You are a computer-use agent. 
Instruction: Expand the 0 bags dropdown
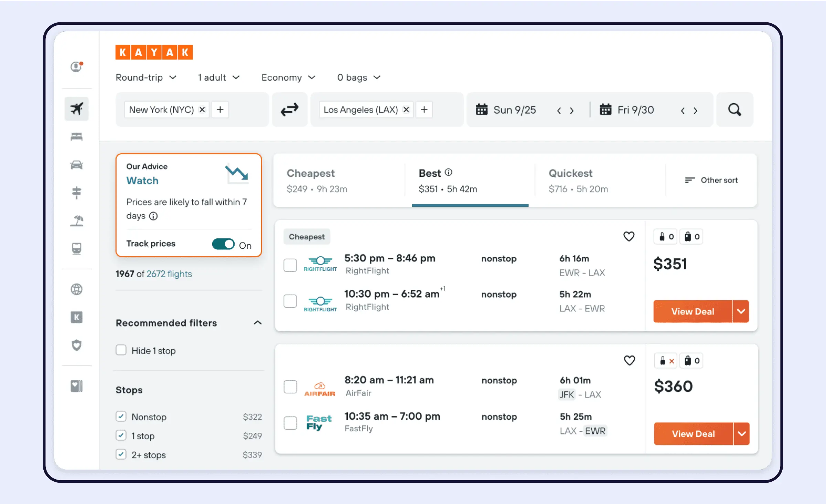point(359,77)
